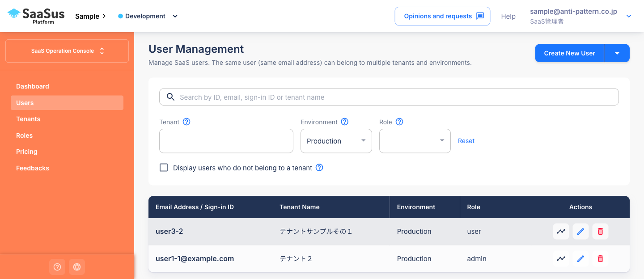The image size is (644, 279).
Task: Open the Environment dropdown showing Production
Action: click(336, 141)
